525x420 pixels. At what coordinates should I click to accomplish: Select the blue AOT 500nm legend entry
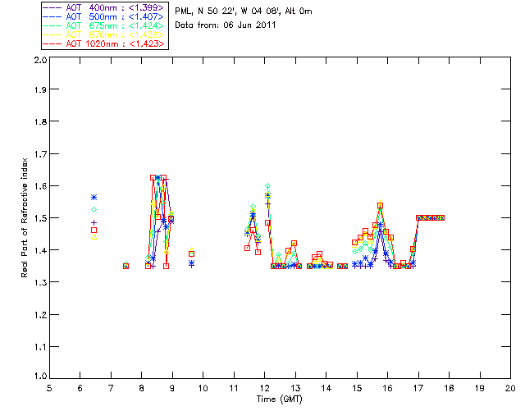click(x=103, y=16)
